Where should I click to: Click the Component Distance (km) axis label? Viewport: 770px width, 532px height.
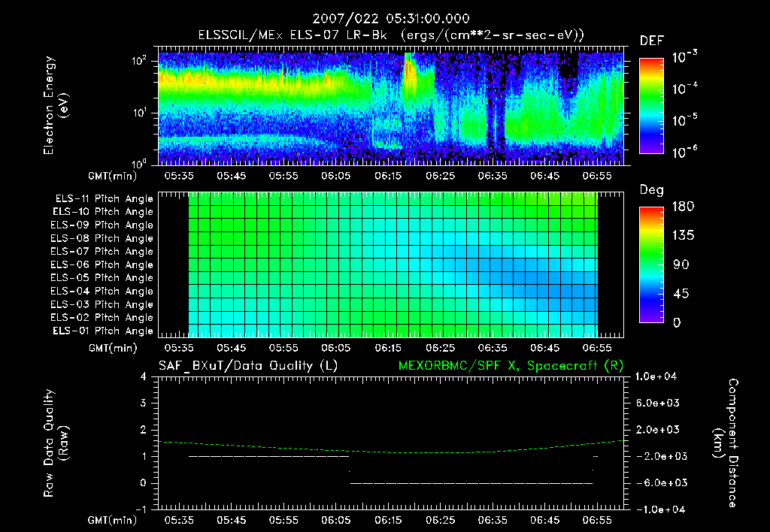pos(726,443)
